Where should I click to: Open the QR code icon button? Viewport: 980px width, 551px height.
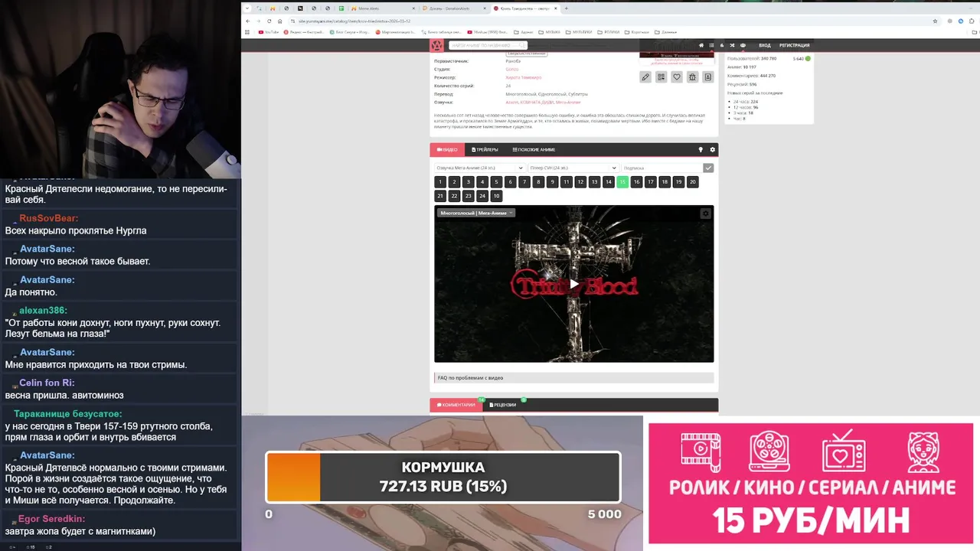(x=661, y=77)
